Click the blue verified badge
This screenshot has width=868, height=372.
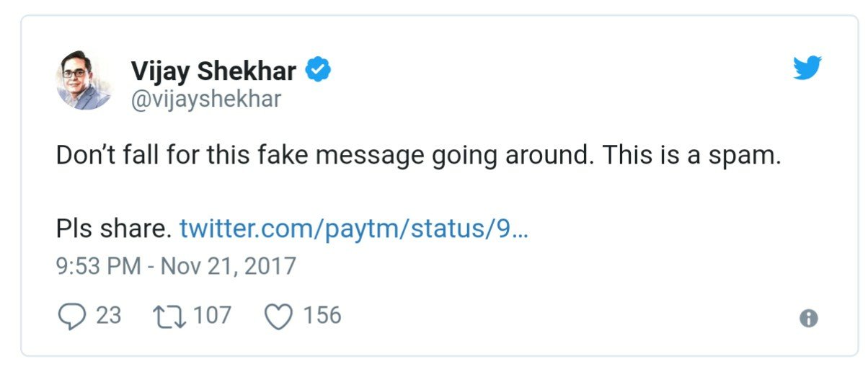319,70
